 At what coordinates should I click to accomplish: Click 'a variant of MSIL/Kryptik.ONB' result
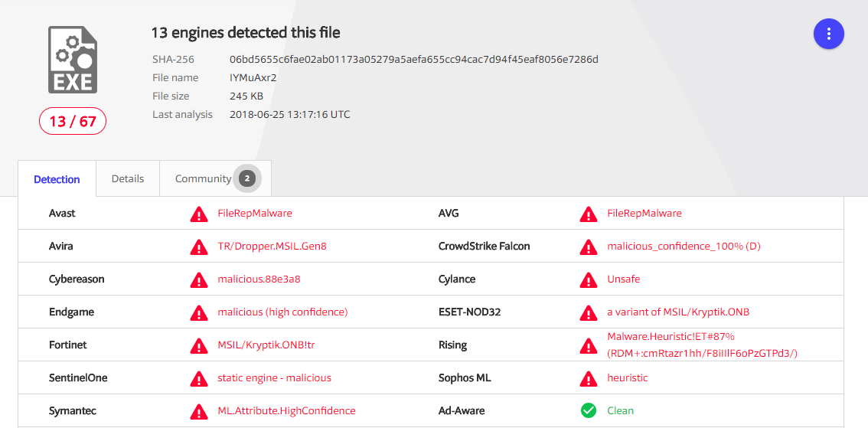click(x=678, y=312)
